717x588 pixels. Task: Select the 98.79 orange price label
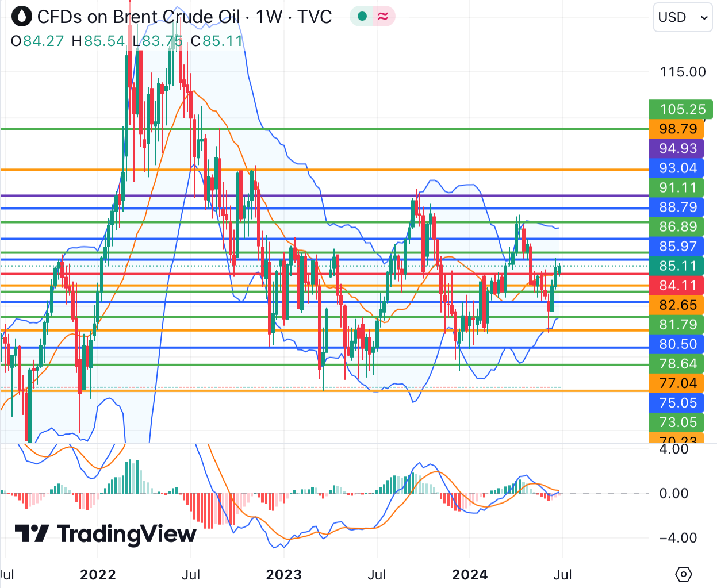tap(676, 129)
